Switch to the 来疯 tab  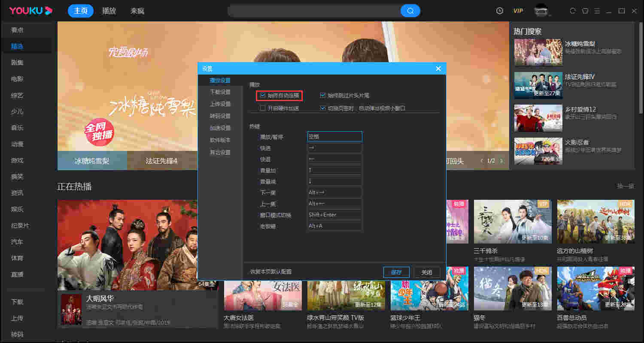pos(137,11)
